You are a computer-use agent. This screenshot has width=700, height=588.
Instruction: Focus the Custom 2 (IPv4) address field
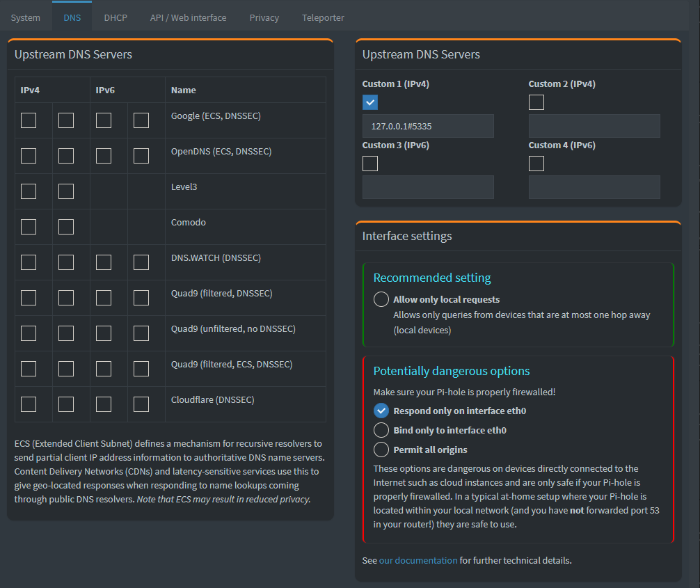(x=594, y=126)
